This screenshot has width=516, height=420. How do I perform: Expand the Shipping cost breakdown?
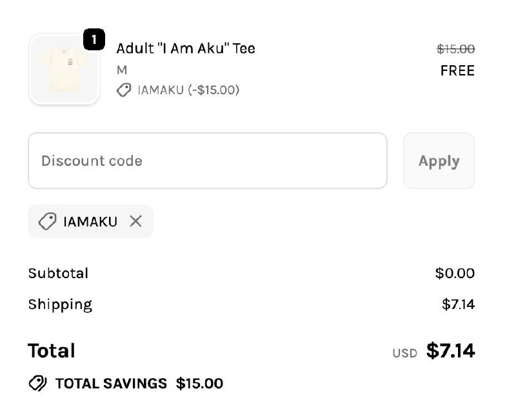(59, 304)
